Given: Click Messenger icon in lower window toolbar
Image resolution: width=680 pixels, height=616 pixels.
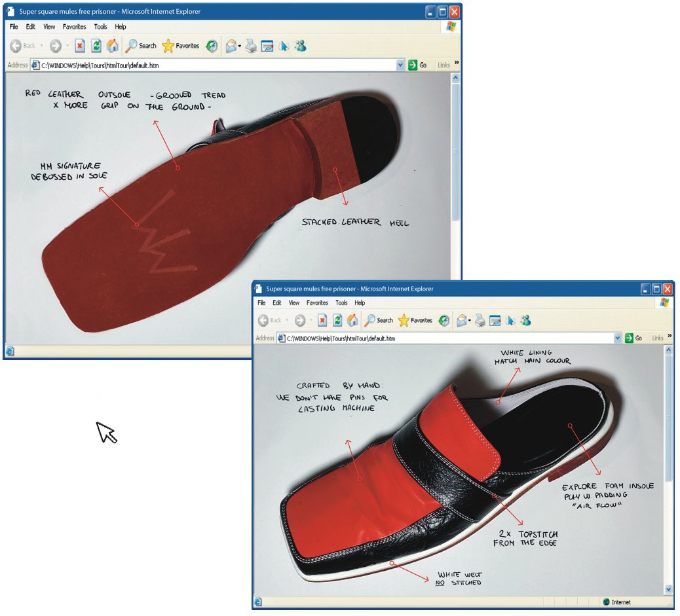Looking at the screenshot, I should point(525,320).
